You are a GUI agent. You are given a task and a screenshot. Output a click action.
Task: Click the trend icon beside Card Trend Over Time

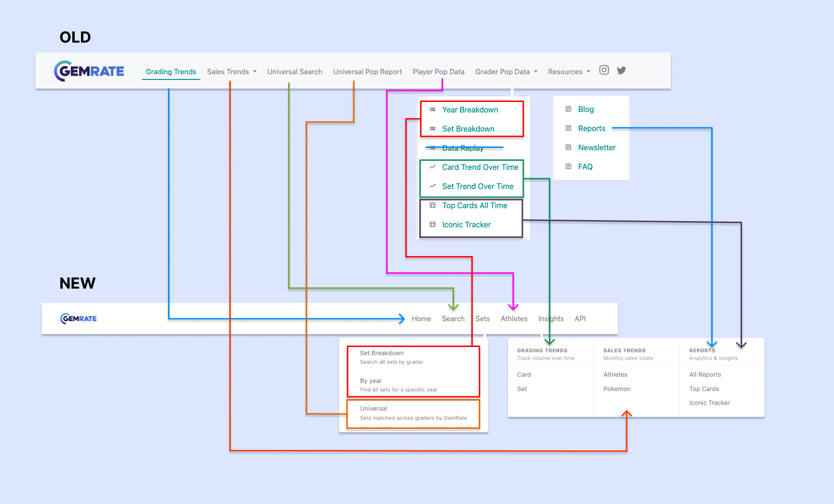[x=432, y=167]
